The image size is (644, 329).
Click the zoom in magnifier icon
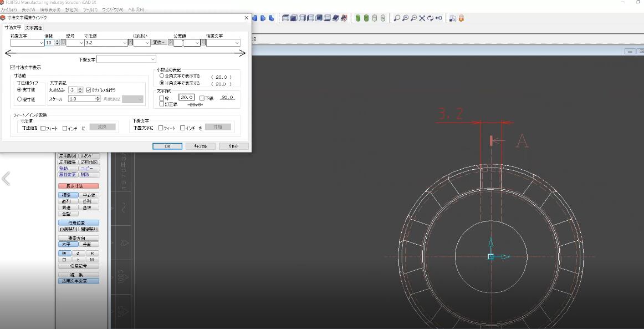405,18
